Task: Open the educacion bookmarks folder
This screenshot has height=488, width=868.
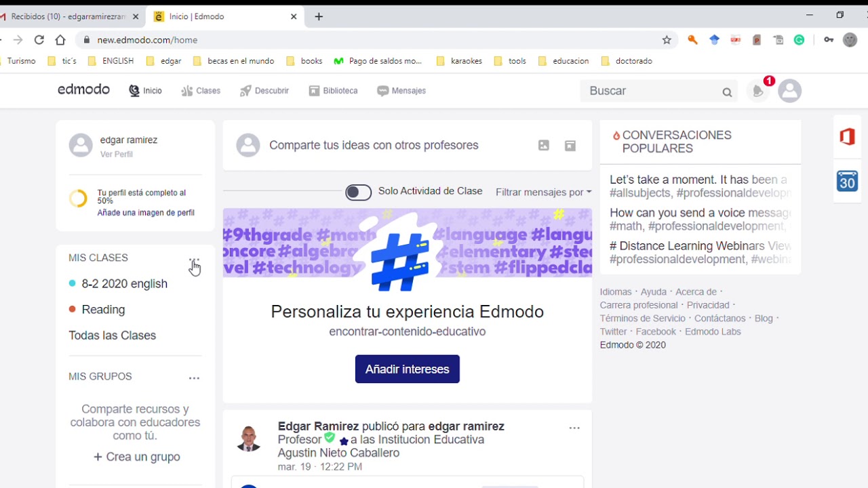Action: click(x=564, y=61)
